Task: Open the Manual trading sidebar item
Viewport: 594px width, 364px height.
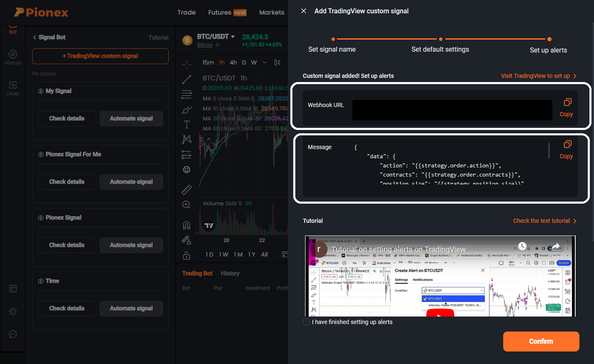Action: (13, 57)
